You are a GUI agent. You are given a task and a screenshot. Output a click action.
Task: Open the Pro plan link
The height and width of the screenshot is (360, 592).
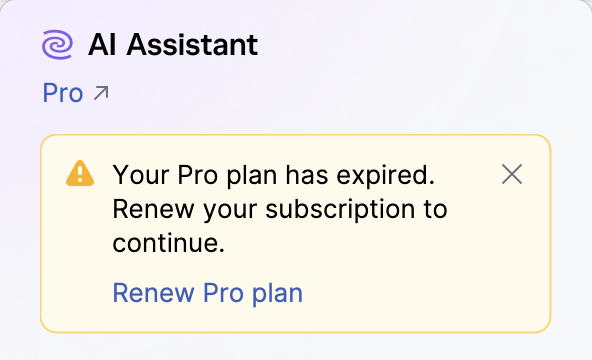[x=76, y=93]
